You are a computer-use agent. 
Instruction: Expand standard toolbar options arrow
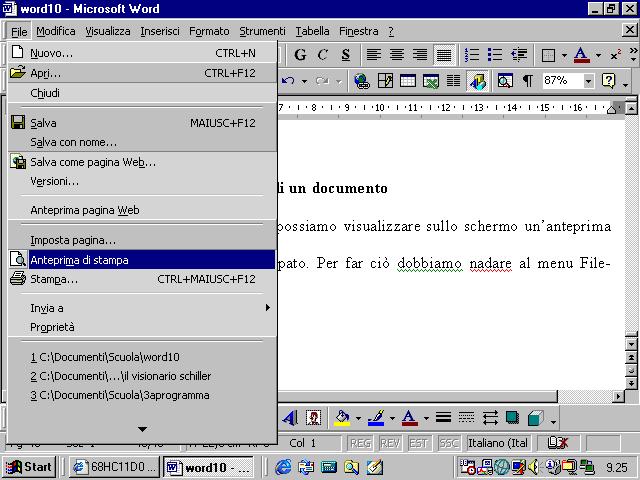(626, 84)
